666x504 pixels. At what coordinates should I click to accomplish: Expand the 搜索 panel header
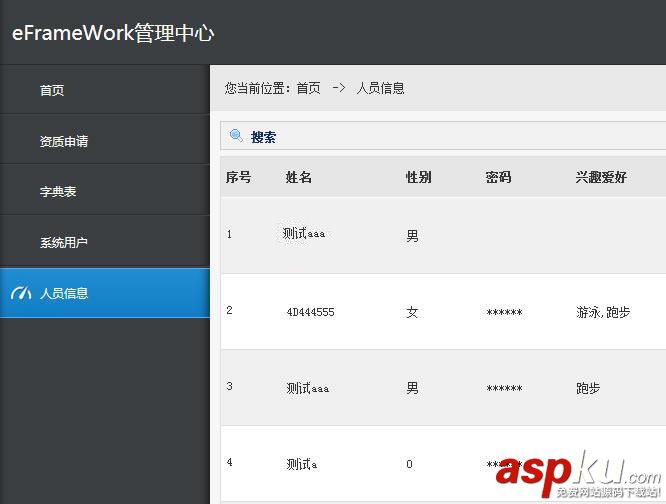tap(443, 136)
